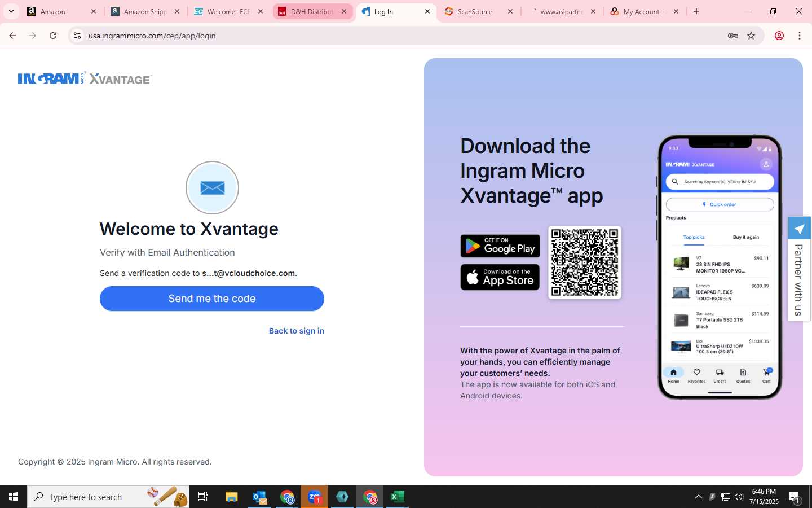Image resolution: width=812 pixels, height=508 pixels.
Task: Open the notification center icon
Action: [795, 497]
